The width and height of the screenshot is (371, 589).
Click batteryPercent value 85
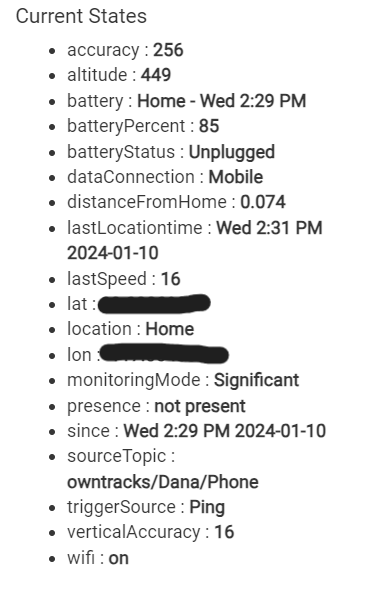(x=209, y=126)
